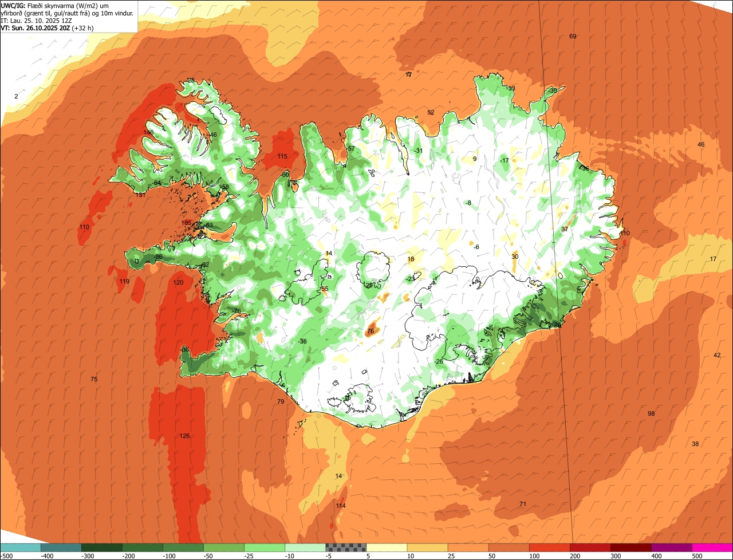Select the -100 to -50 green legend swatch

[x=183, y=547]
